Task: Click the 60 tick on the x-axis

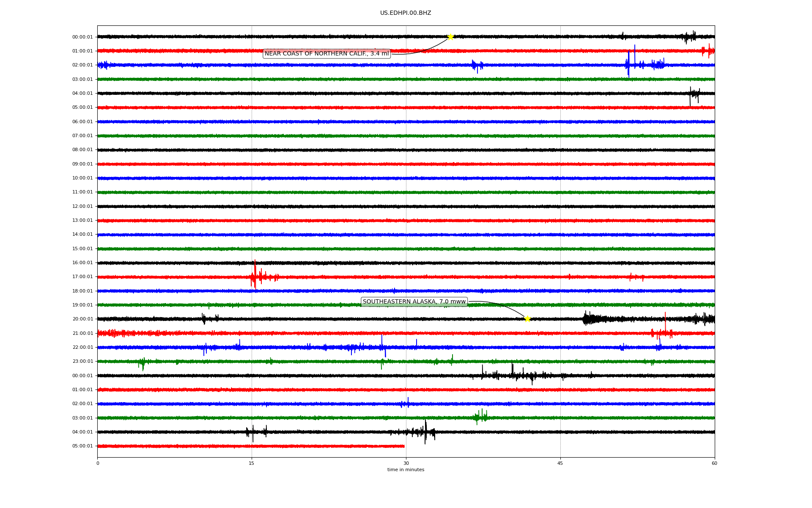Action: 714,463
